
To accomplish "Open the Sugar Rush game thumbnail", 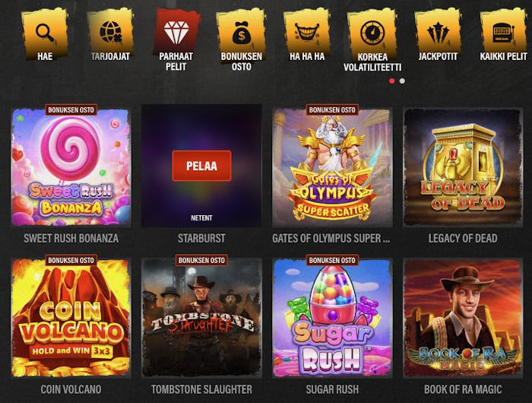I will pos(332,318).
